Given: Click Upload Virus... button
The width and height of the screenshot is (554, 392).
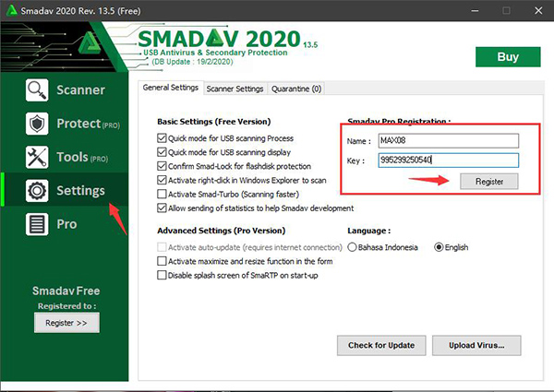Looking at the screenshot, I should (476, 346).
